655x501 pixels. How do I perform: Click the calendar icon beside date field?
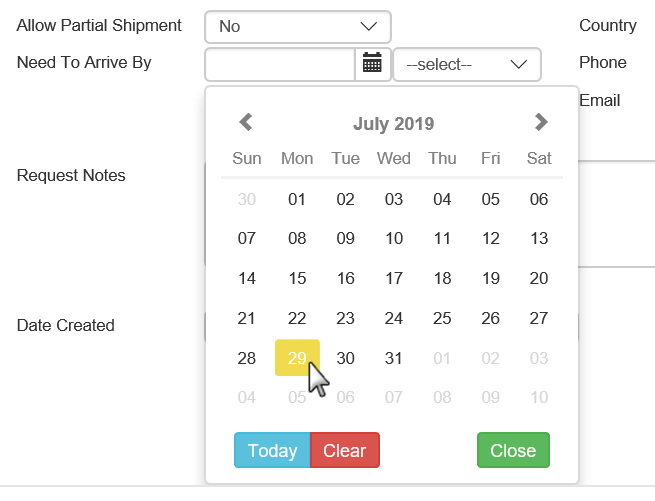[372, 64]
